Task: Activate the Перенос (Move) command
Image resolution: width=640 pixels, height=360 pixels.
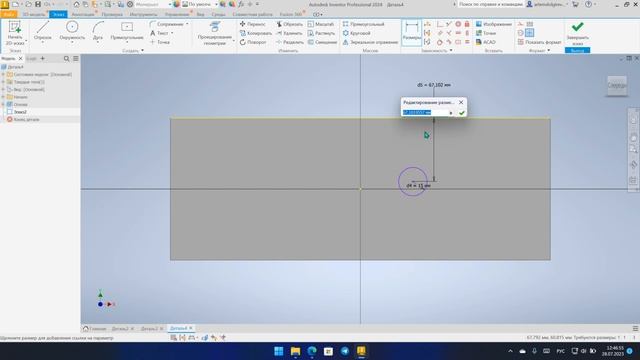Action: [x=253, y=24]
